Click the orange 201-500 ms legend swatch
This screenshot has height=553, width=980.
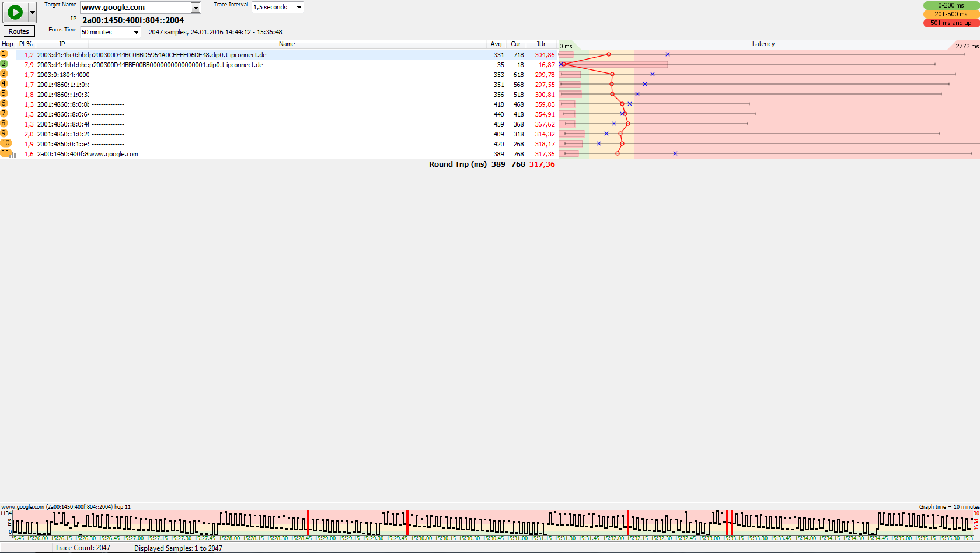[x=951, y=14]
